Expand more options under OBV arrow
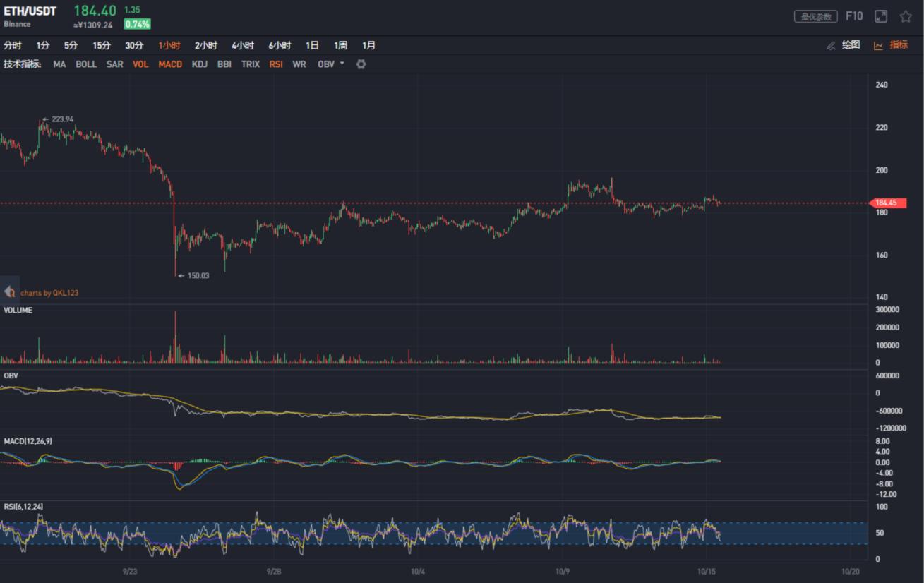This screenshot has height=583, width=924. 342,64
